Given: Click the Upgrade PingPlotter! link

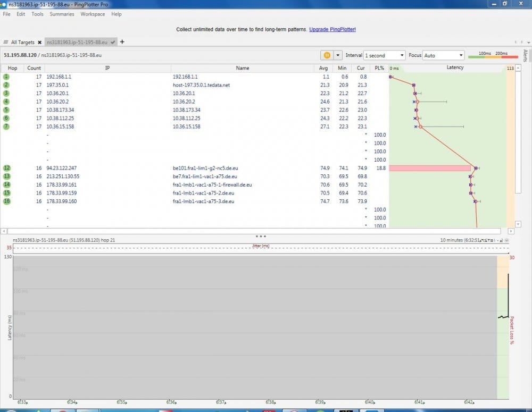Looking at the screenshot, I should point(332,30).
